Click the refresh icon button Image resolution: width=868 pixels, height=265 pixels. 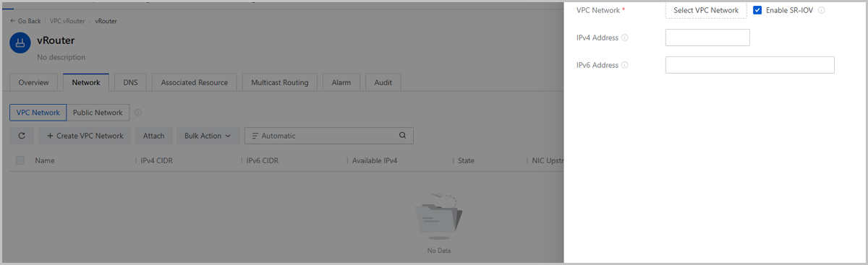[x=22, y=136]
